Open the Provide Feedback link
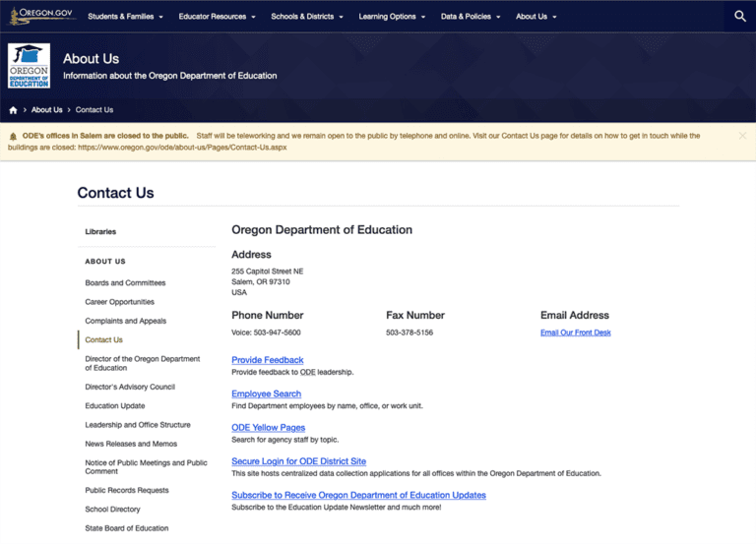 coord(267,360)
